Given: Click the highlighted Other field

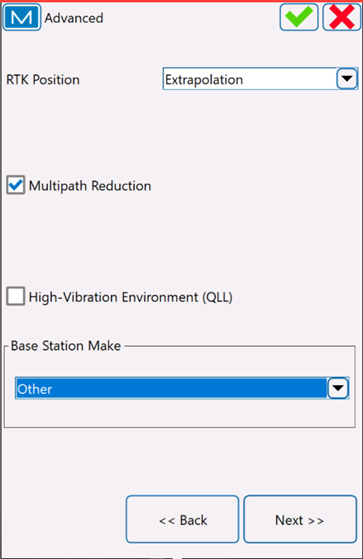Looking at the screenshot, I should [x=182, y=388].
